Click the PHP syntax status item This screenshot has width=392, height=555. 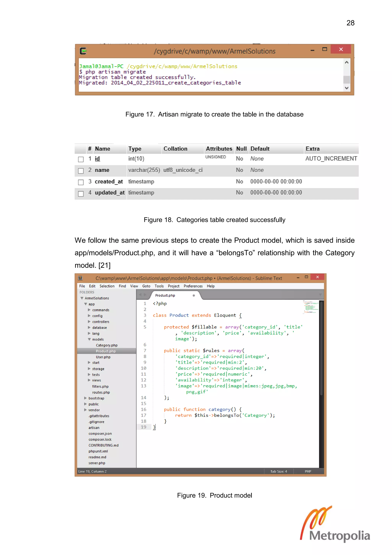[x=308, y=471]
